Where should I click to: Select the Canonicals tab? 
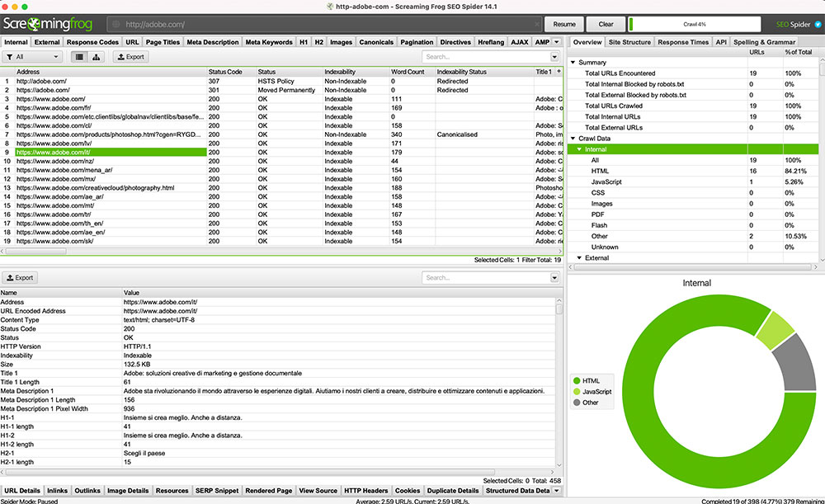pos(376,42)
